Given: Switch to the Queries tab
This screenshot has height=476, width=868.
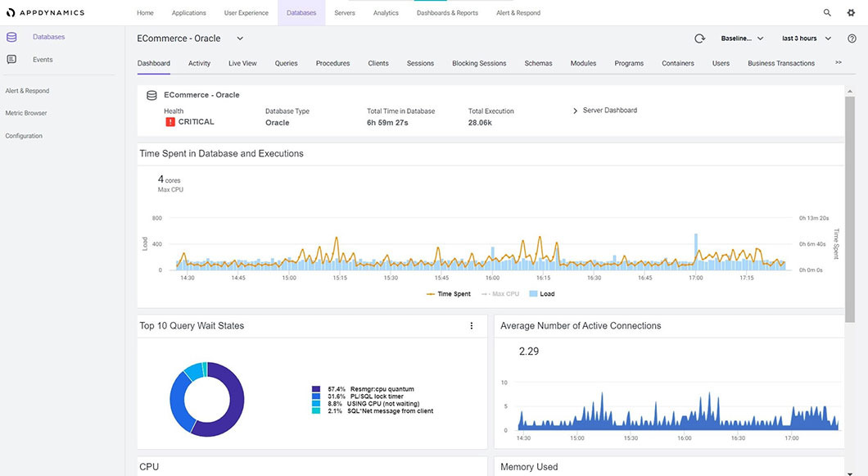Looking at the screenshot, I should point(286,63).
